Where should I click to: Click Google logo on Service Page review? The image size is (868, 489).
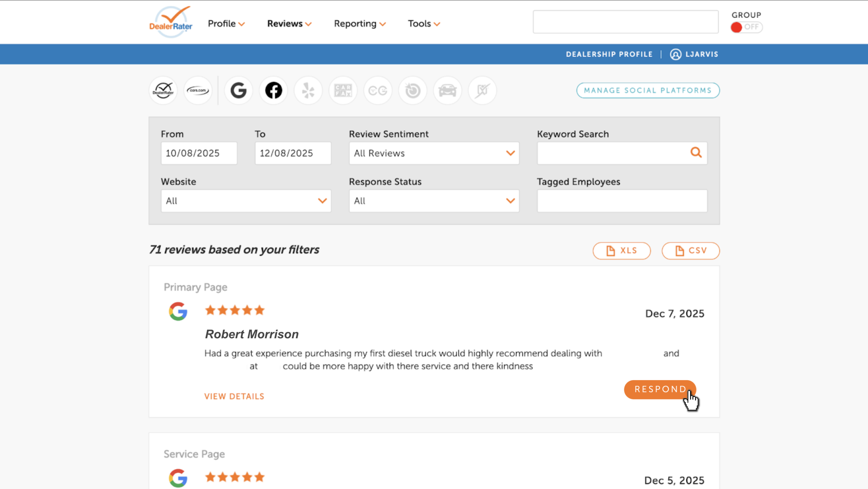tap(178, 478)
